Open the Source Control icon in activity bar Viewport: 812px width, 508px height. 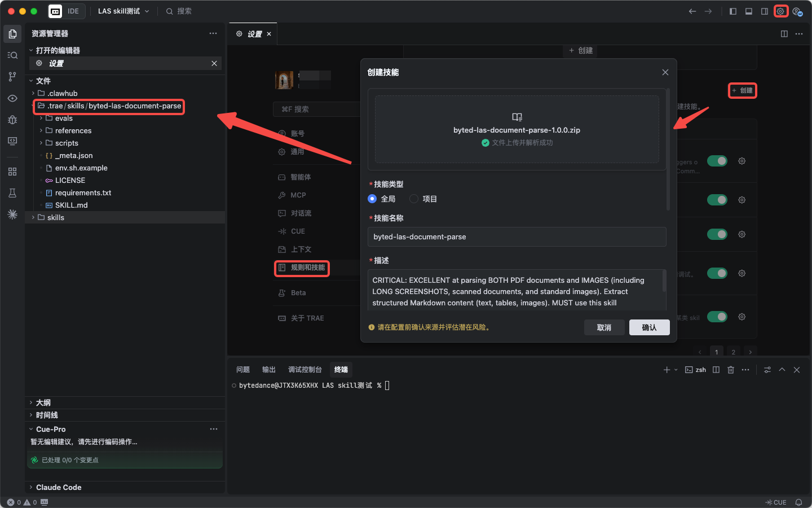(12, 77)
